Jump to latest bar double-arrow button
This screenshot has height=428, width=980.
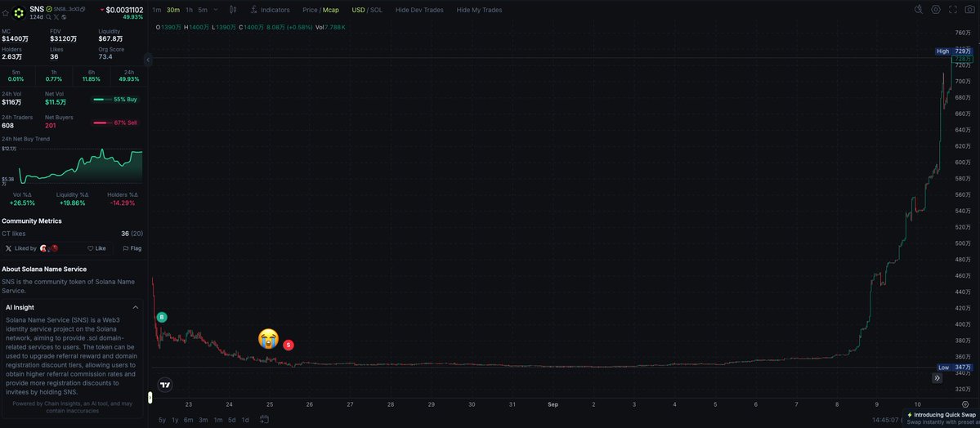coord(937,377)
